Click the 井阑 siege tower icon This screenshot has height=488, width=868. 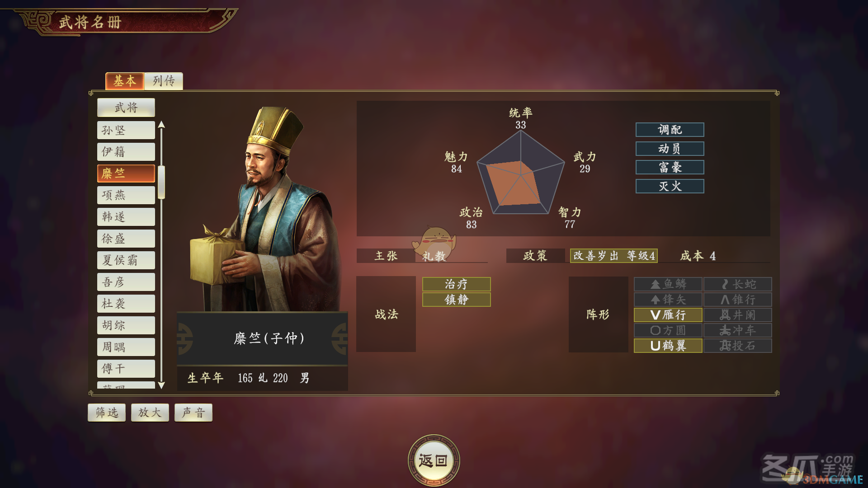[x=737, y=315]
